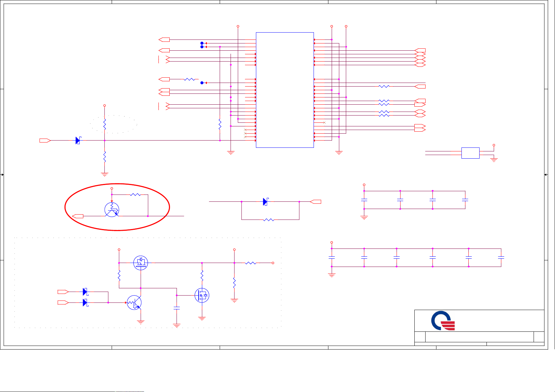The height and width of the screenshot is (392, 555).
Task: Click the topmost blue test point dot
Action: [202, 43]
